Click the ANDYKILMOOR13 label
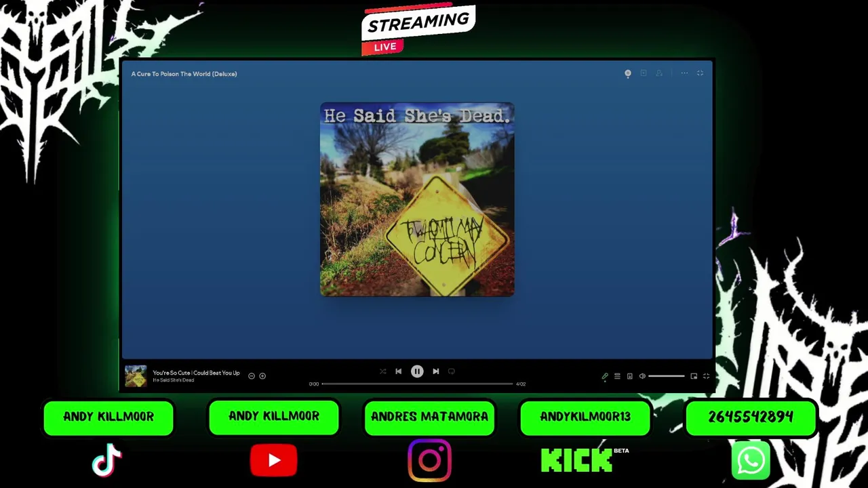Viewport: 868px width, 488px height. click(585, 417)
